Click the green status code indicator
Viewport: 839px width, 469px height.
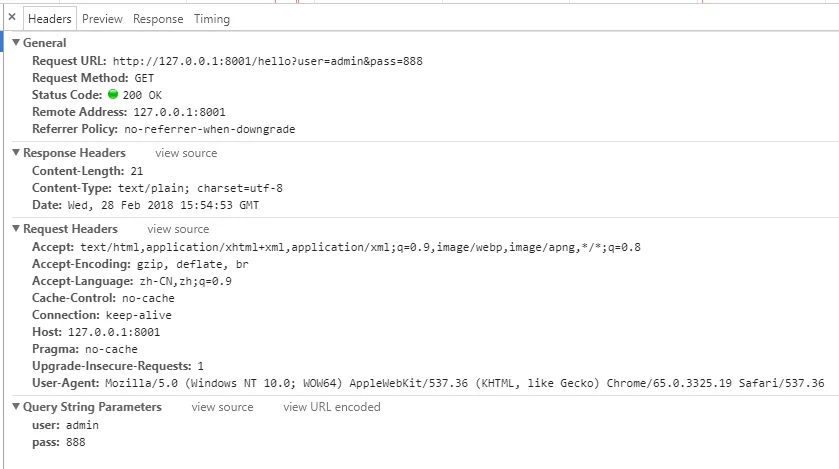113,94
